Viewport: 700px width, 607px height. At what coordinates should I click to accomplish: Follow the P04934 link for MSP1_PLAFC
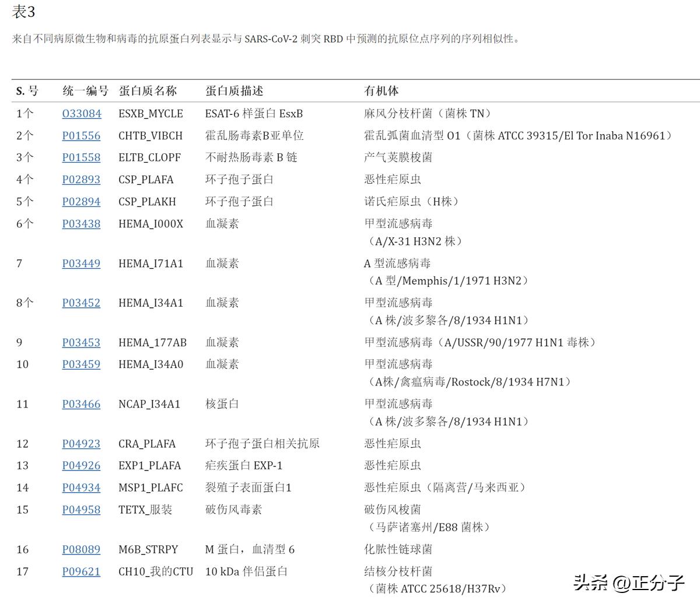81,487
